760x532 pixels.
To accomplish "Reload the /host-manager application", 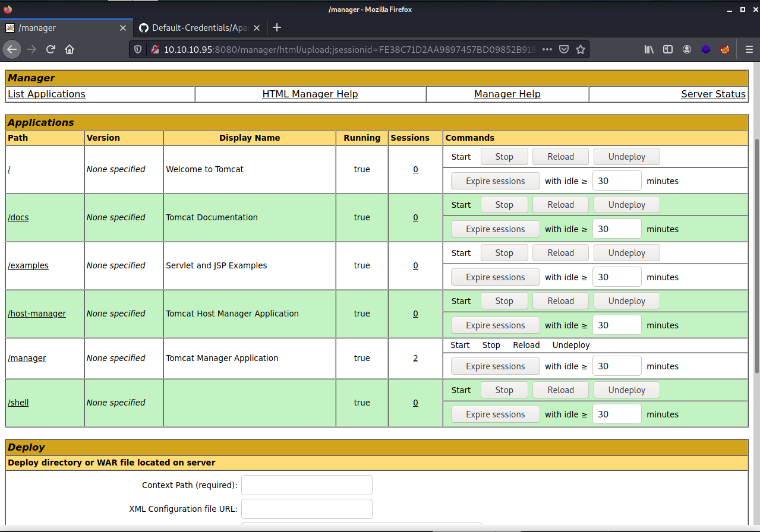I will pyautogui.click(x=560, y=301).
